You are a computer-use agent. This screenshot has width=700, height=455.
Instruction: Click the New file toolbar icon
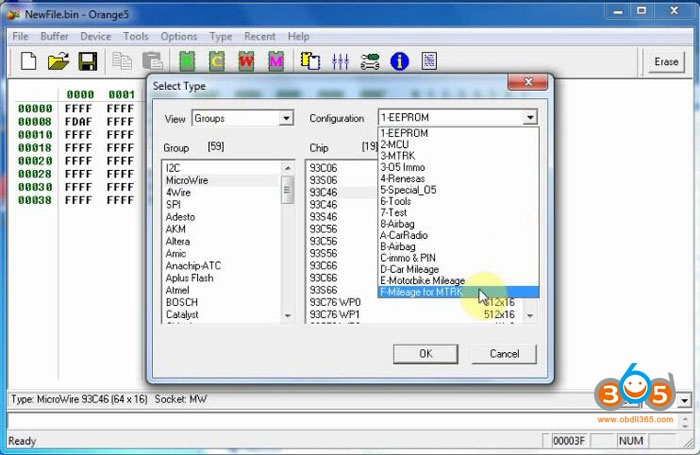click(x=29, y=61)
